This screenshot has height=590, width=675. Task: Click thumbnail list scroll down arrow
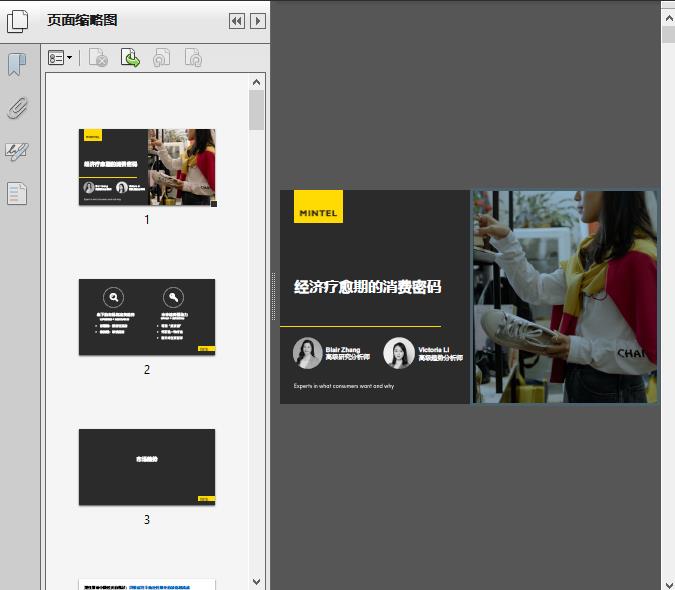(257, 582)
